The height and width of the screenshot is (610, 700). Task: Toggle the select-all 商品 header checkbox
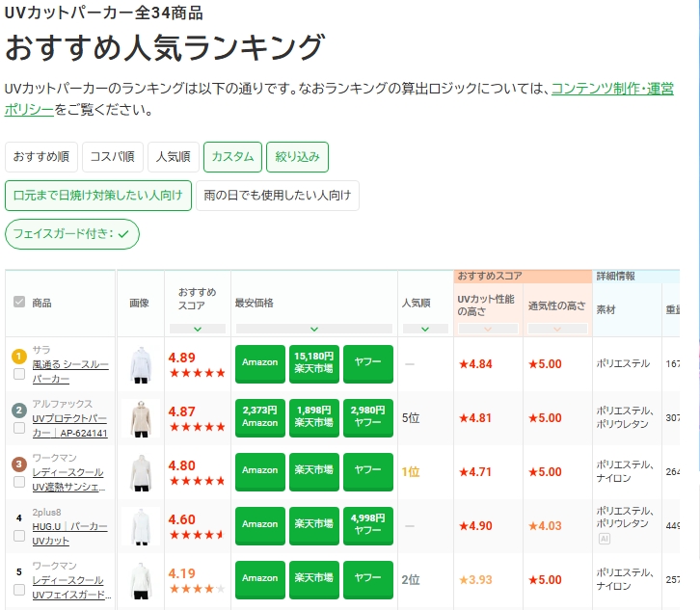[x=19, y=302]
